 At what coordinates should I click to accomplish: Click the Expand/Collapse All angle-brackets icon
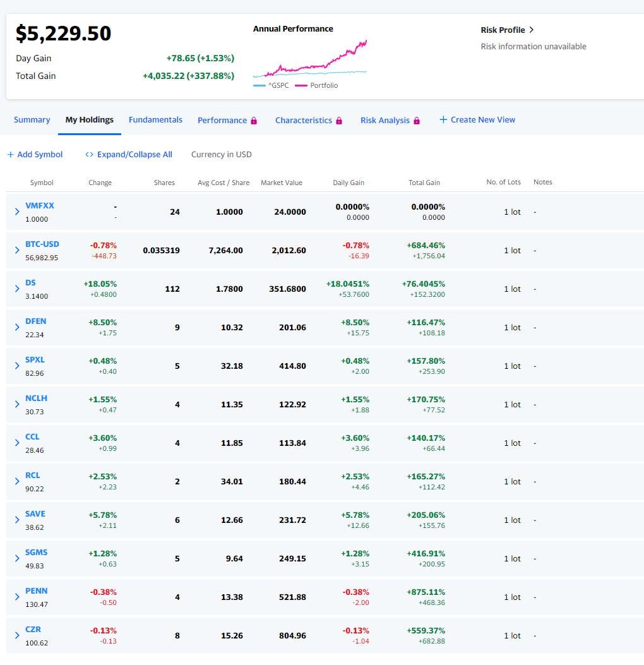(x=89, y=154)
